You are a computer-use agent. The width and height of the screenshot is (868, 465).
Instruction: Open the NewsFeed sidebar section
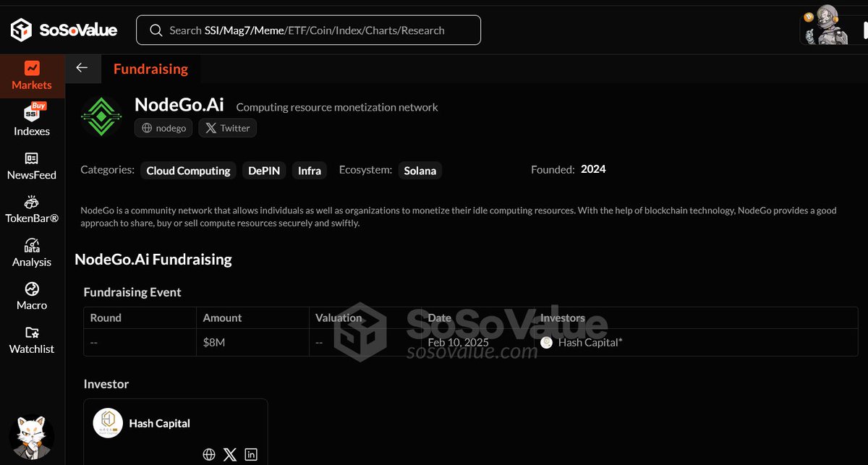point(32,166)
